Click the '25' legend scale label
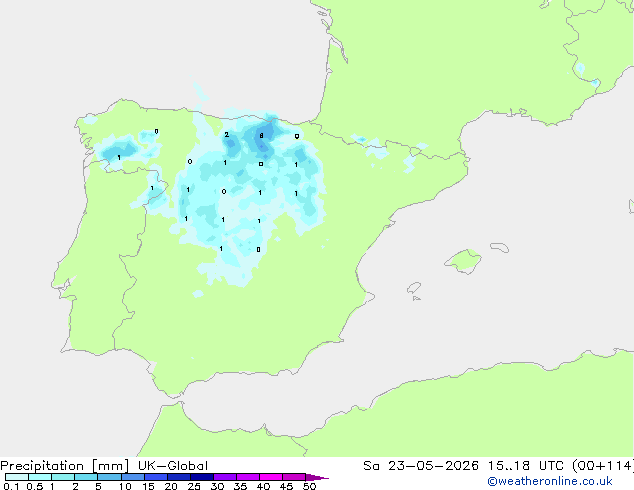The width and height of the screenshot is (634, 490). 194,486
